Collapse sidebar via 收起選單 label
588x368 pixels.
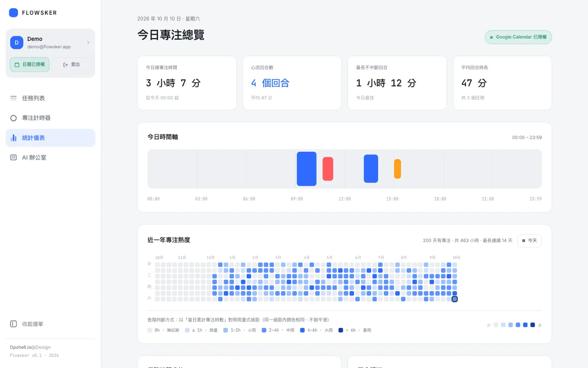(33, 324)
